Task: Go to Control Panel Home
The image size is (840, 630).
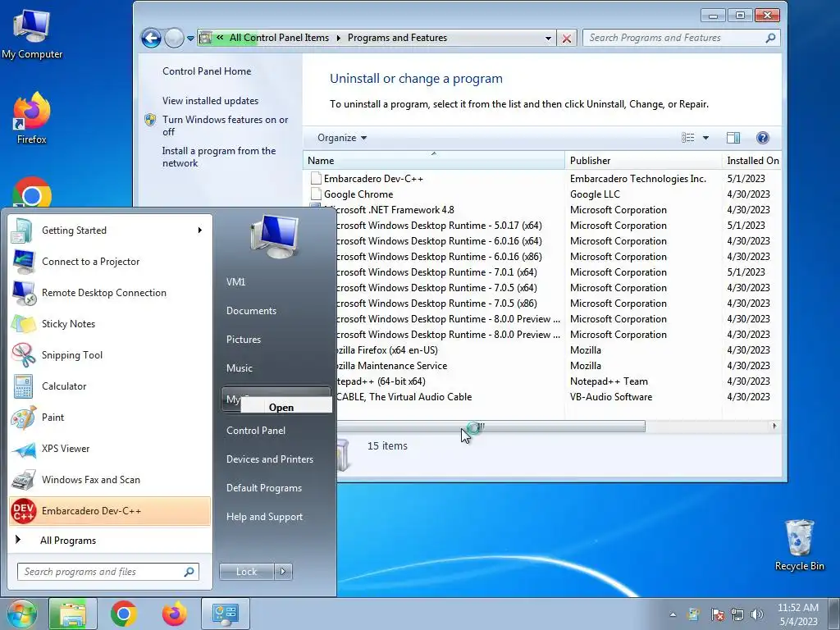Action: pos(207,71)
